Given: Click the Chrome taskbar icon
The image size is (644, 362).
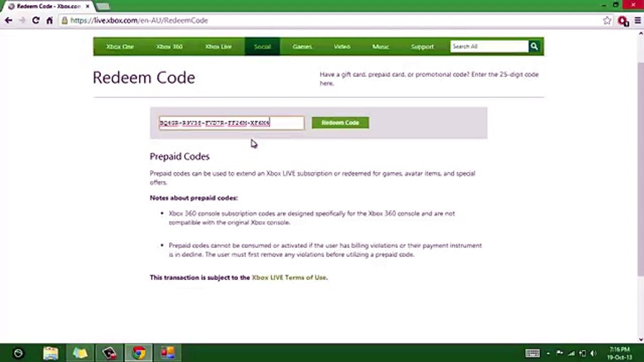Looking at the screenshot, I should pyautogui.click(x=139, y=353).
